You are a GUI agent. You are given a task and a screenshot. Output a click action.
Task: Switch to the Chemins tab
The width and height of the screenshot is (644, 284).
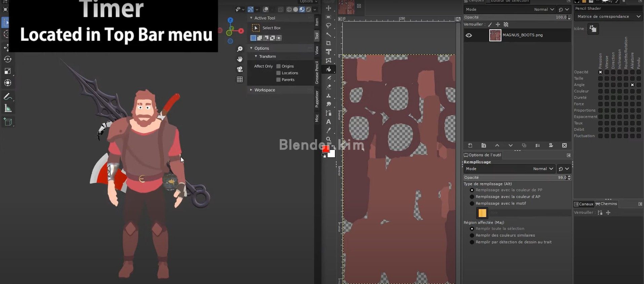point(606,204)
